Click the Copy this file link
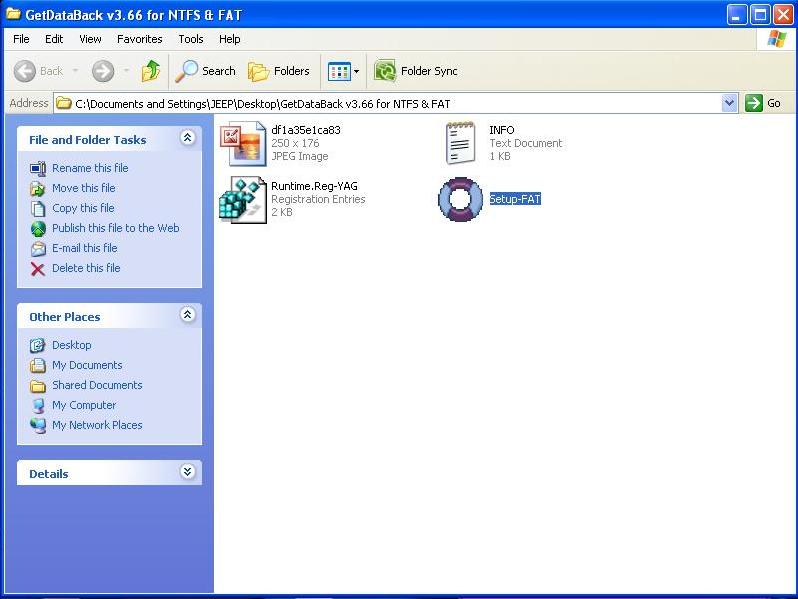Viewport: 798px width, 599px height. pyautogui.click(x=83, y=208)
